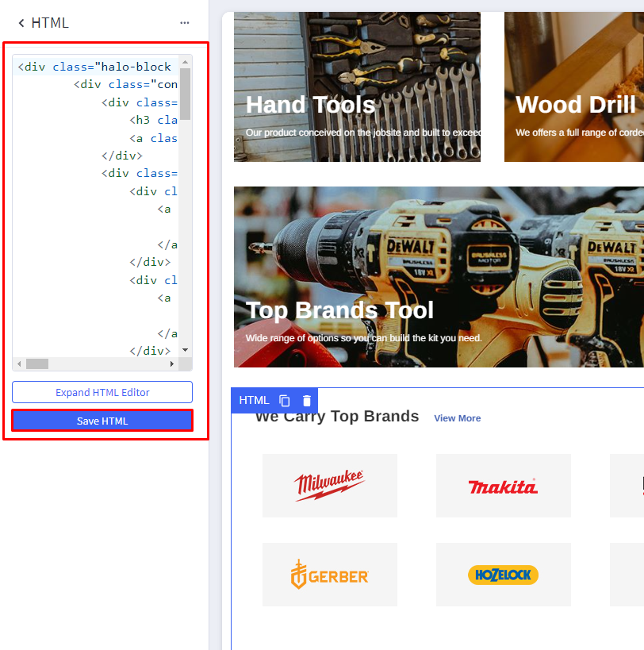Click the '<h3 cla' code line

click(x=153, y=120)
